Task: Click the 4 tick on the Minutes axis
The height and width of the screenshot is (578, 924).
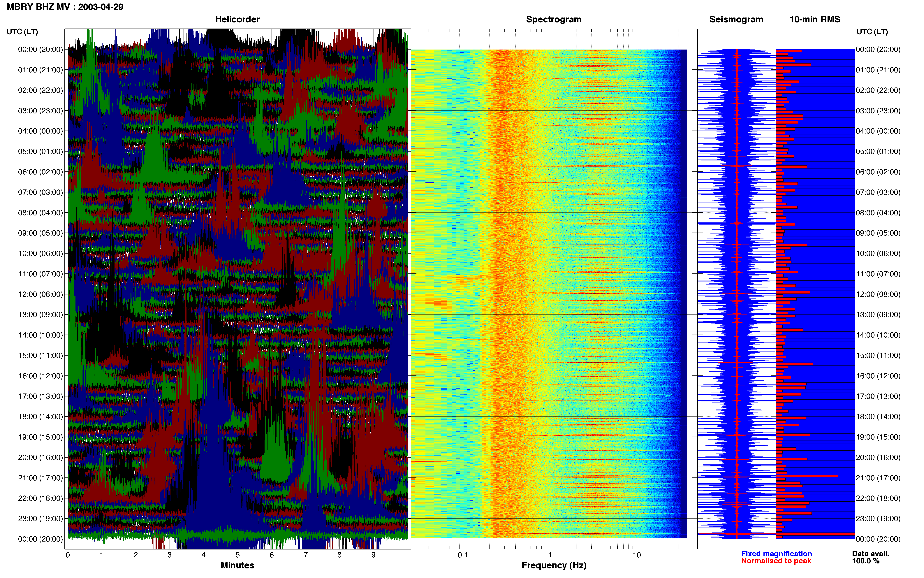Action: [x=204, y=555]
